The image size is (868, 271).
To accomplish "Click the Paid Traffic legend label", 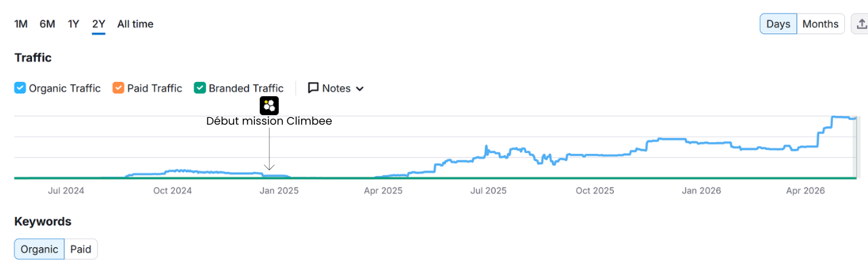I will [155, 88].
